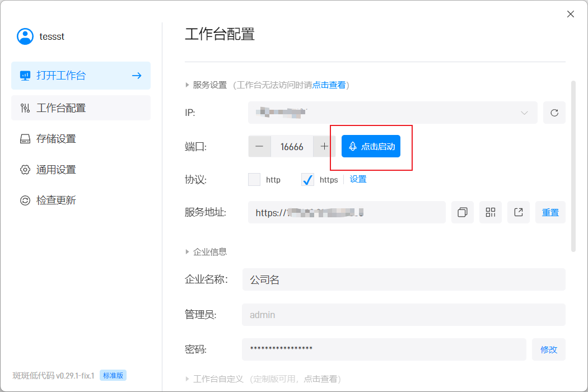Click the 企业名称 input field
The width and height of the screenshot is (588, 392).
click(x=403, y=279)
